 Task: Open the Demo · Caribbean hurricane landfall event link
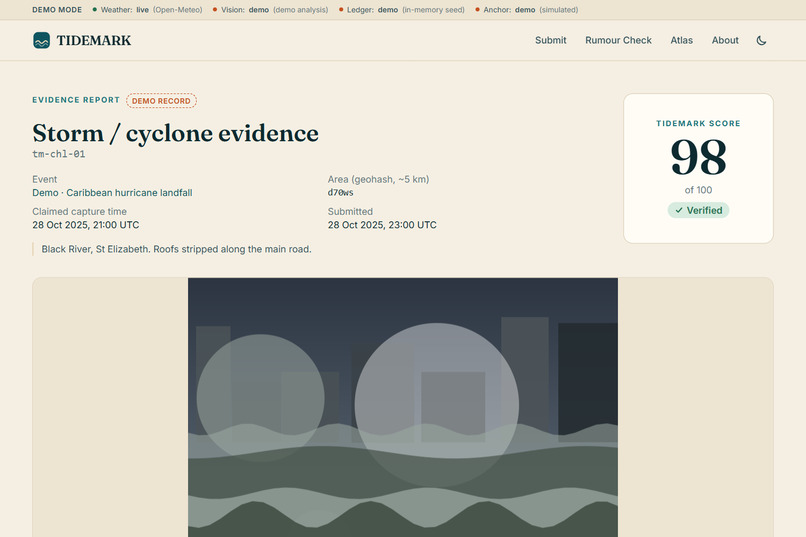tap(112, 193)
